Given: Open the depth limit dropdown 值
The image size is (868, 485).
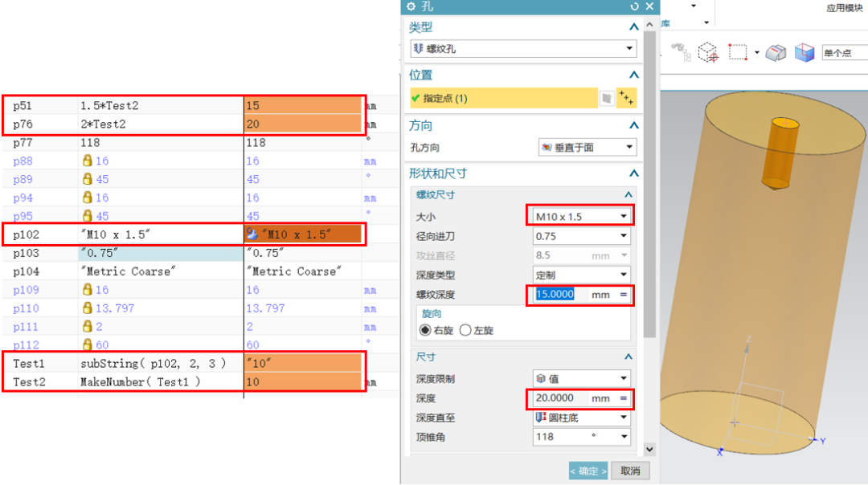Looking at the screenshot, I should click(x=581, y=379).
